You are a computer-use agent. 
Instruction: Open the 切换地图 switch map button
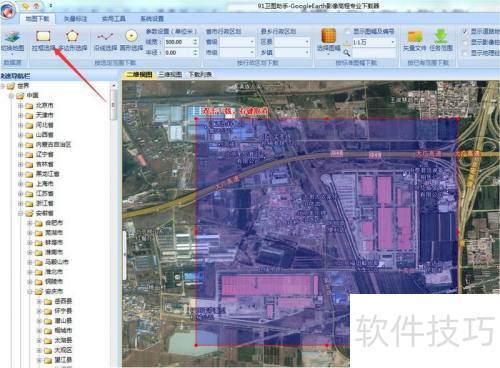coord(12,42)
